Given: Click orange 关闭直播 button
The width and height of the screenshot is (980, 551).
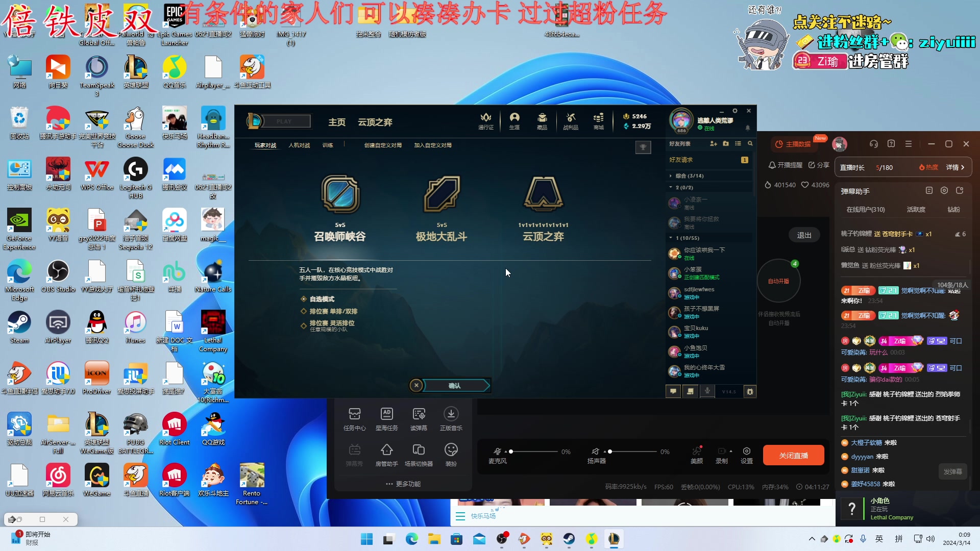Looking at the screenshot, I should [794, 456].
